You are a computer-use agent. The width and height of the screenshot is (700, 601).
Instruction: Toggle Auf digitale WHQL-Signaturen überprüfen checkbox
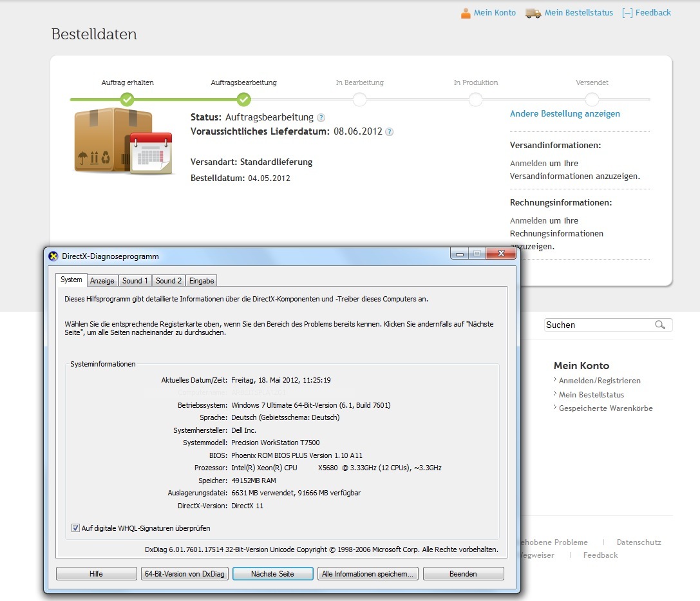75,528
